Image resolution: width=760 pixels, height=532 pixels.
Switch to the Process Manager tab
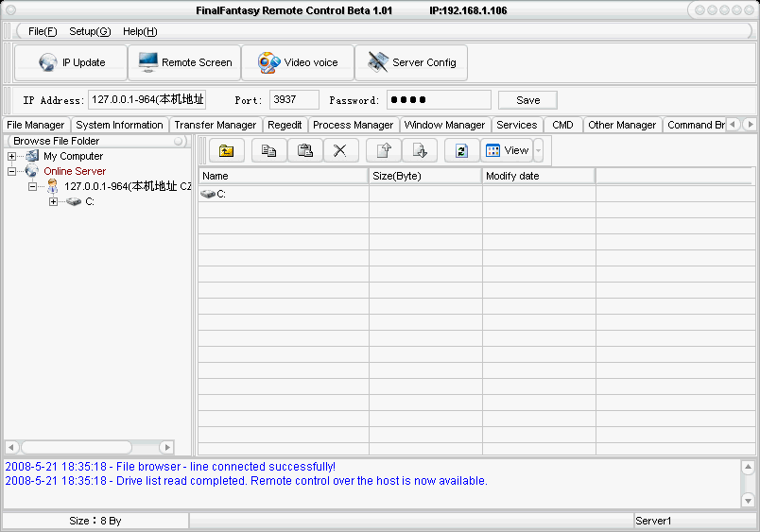(x=353, y=125)
